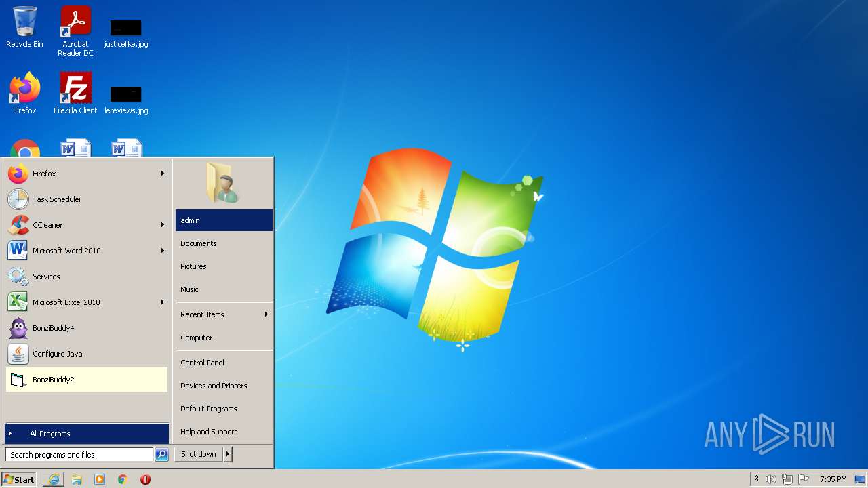Image resolution: width=868 pixels, height=488 pixels.
Task: Expand the Firefox jump list arrow
Action: pyautogui.click(x=163, y=174)
